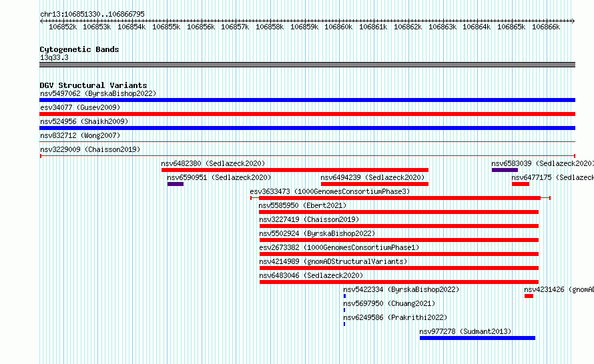Open nsv6249586 (Prakrithi2022) label
594x364 pixels.
tap(395, 317)
